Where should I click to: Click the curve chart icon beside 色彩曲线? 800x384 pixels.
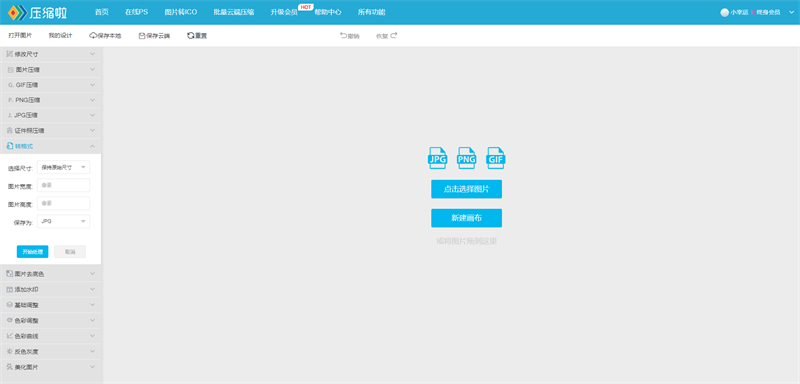[x=10, y=336]
